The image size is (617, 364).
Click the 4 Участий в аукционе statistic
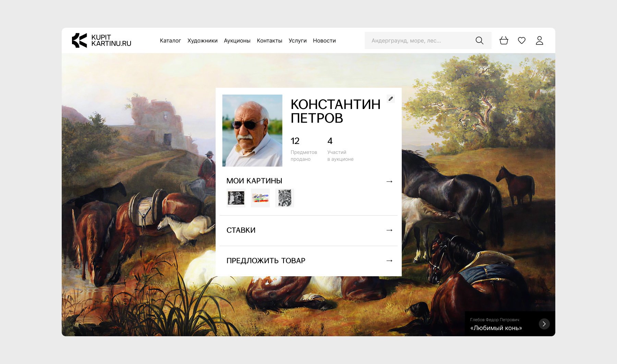[340, 149]
